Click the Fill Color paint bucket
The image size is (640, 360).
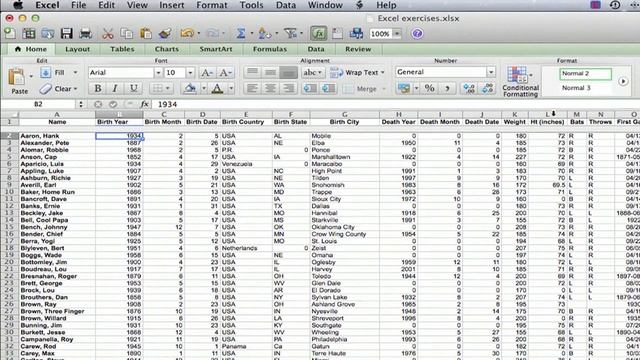tap(190, 88)
